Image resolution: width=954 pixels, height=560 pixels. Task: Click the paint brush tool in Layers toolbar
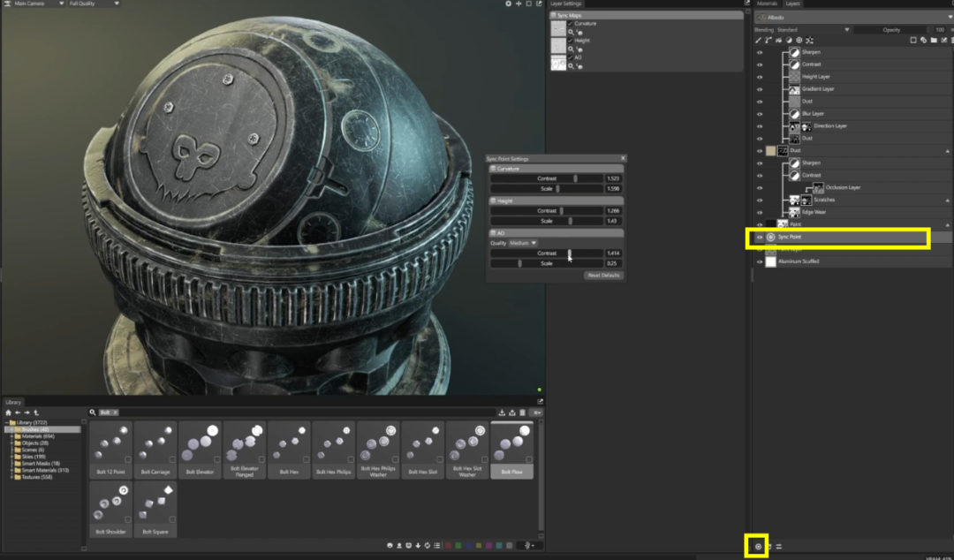tap(758, 40)
